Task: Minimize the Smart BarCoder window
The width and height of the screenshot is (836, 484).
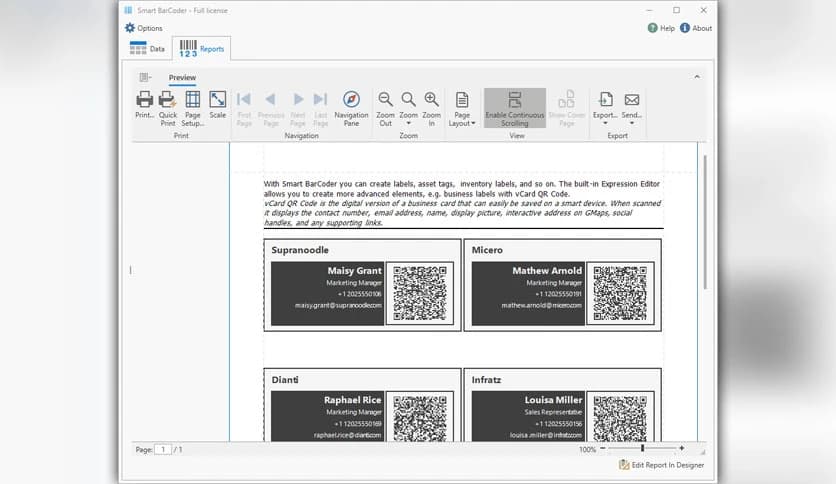Action: 649,10
